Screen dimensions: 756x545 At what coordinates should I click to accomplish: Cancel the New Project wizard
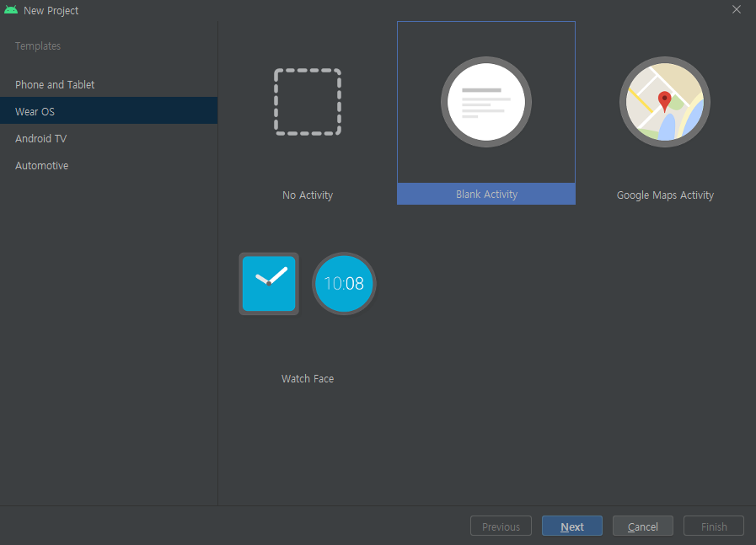coord(643,526)
